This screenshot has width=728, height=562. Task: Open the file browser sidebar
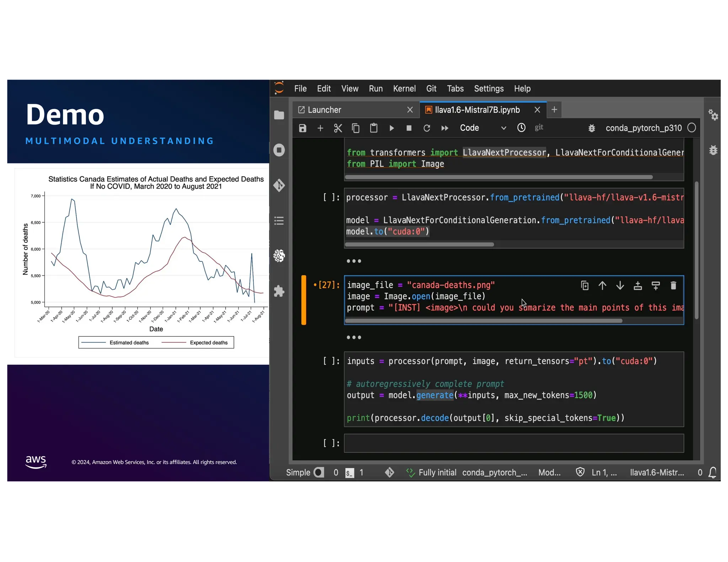tap(279, 115)
